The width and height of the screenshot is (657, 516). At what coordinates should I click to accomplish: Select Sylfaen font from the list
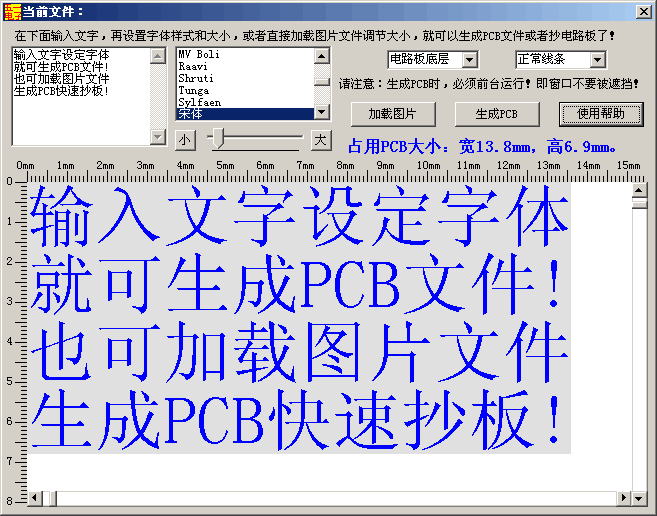pos(199,102)
